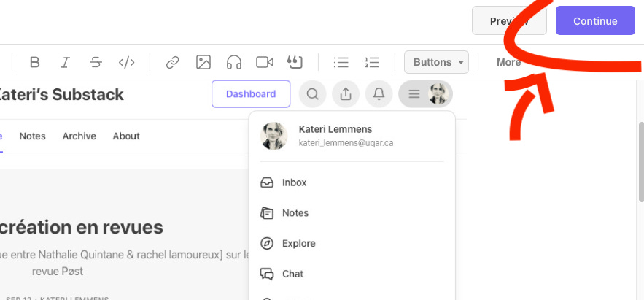Open search with the magnifier icon
The height and width of the screenshot is (300, 644).
point(313,94)
